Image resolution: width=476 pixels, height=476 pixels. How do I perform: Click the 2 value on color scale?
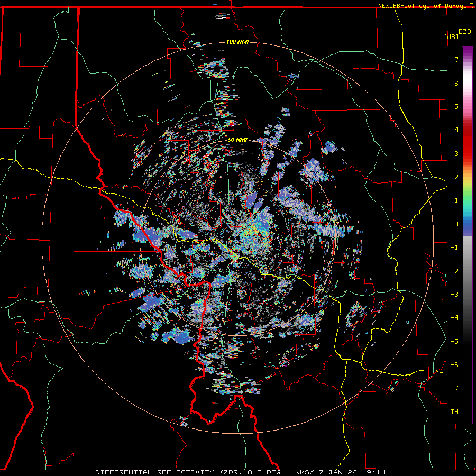(x=456, y=177)
